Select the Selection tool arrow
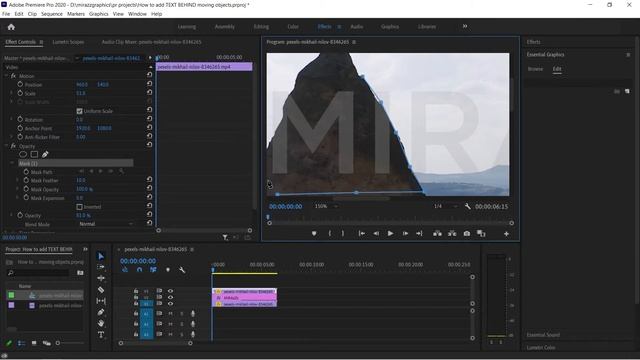Image resolution: width=640 pixels, height=360 pixels. [101, 256]
